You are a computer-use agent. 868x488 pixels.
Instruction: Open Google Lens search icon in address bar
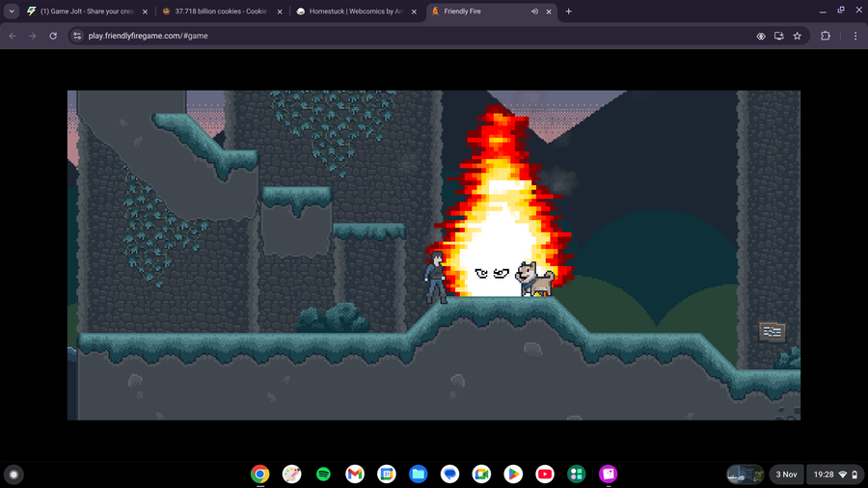tap(761, 36)
